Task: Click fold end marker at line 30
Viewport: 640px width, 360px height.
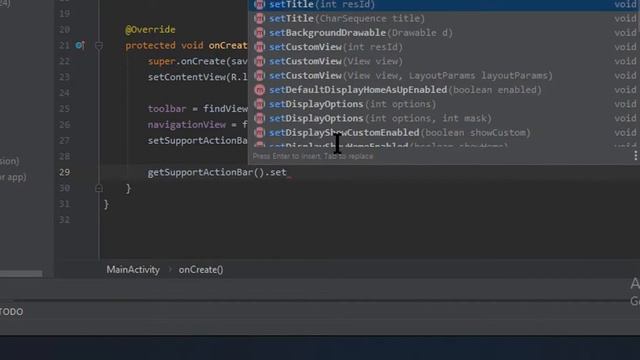Action: tap(99, 188)
